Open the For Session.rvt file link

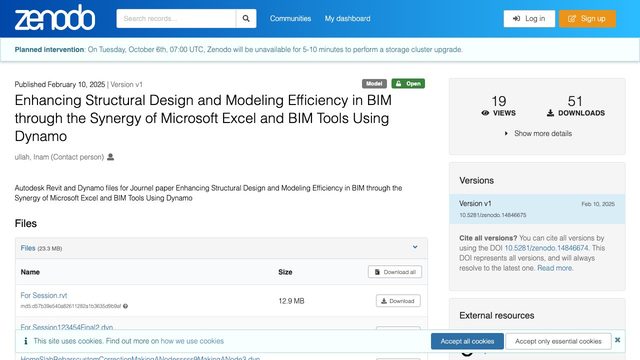click(44, 295)
